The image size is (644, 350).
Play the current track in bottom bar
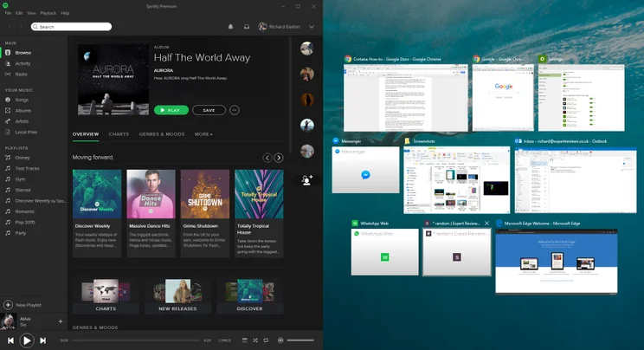(x=27, y=340)
